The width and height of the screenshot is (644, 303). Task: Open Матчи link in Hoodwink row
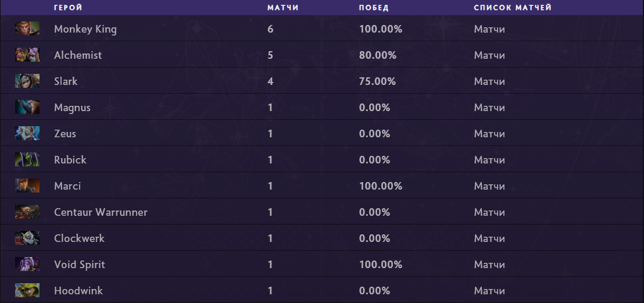click(x=489, y=291)
